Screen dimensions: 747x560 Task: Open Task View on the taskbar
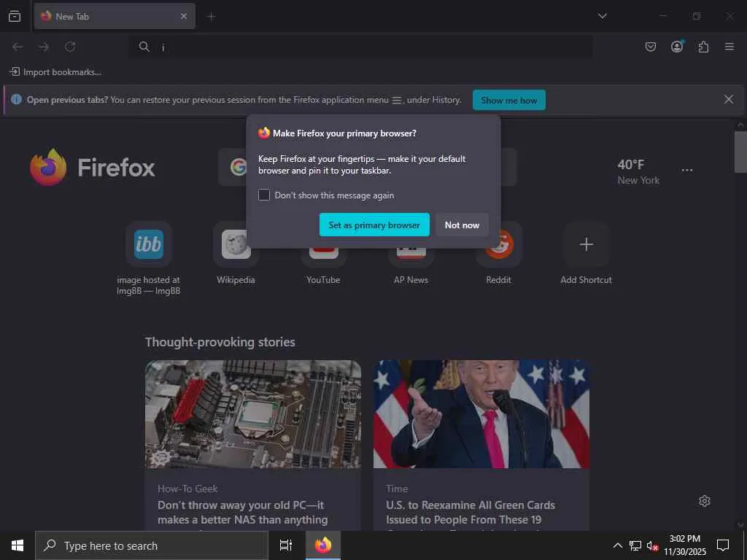point(286,545)
